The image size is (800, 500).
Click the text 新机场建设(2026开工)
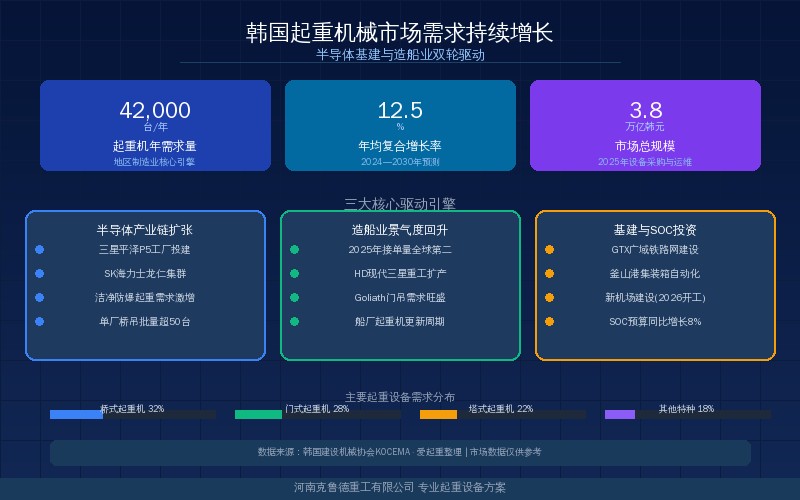pos(655,297)
